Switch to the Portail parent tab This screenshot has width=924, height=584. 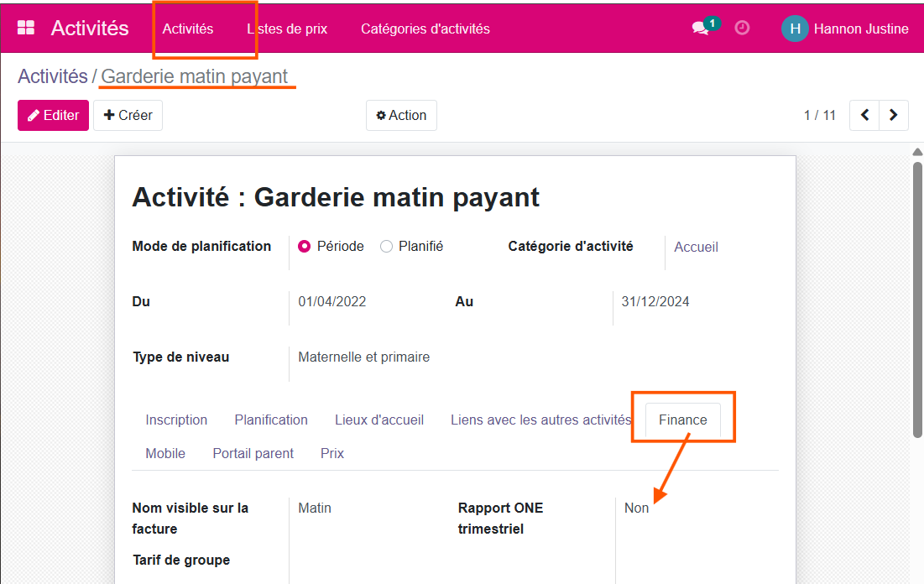click(x=253, y=453)
